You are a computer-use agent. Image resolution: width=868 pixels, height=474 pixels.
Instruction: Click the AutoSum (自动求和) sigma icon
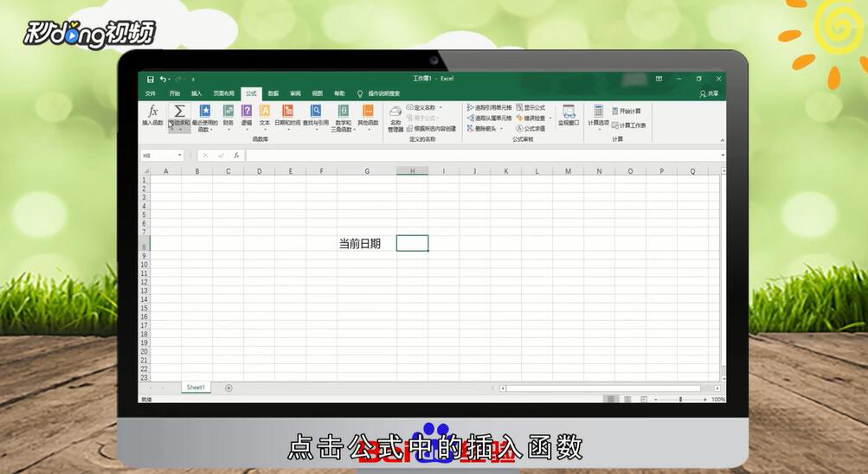click(x=179, y=112)
